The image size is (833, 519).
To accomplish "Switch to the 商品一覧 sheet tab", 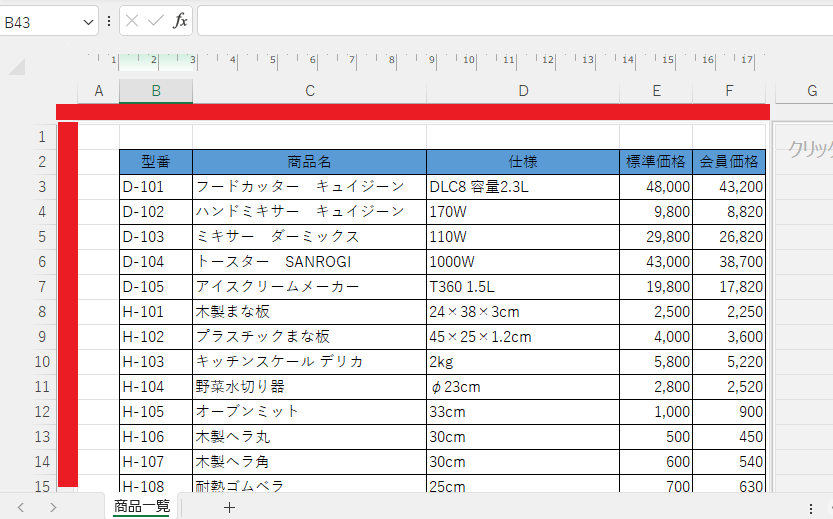I will coord(141,506).
